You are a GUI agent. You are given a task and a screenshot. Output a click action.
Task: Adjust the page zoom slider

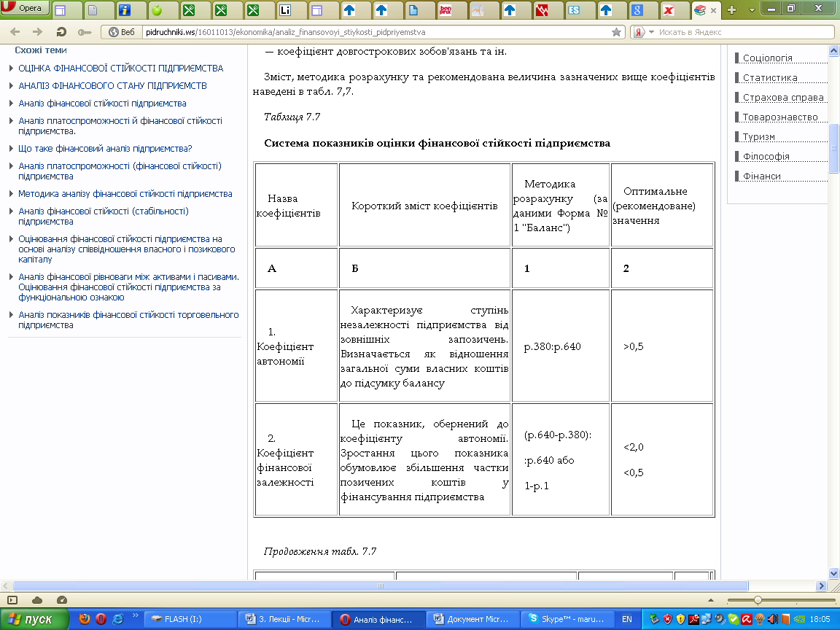tap(758, 600)
